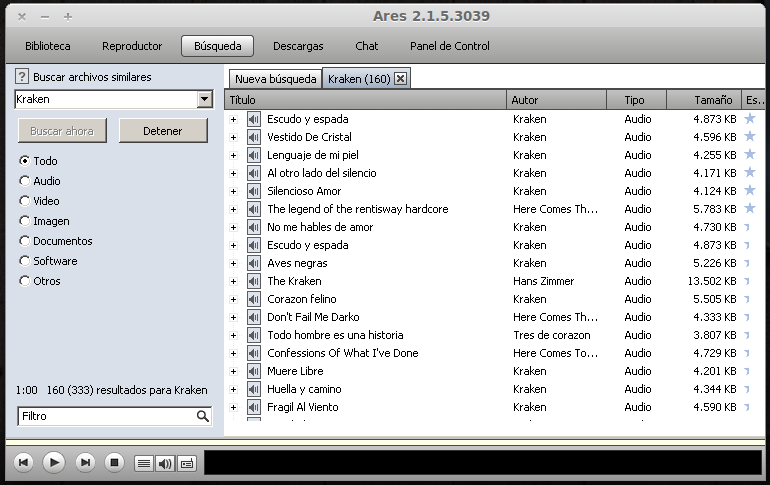This screenshot has height=485, width=770.
Task: Click into the Filtro input field
Action: 107,416
